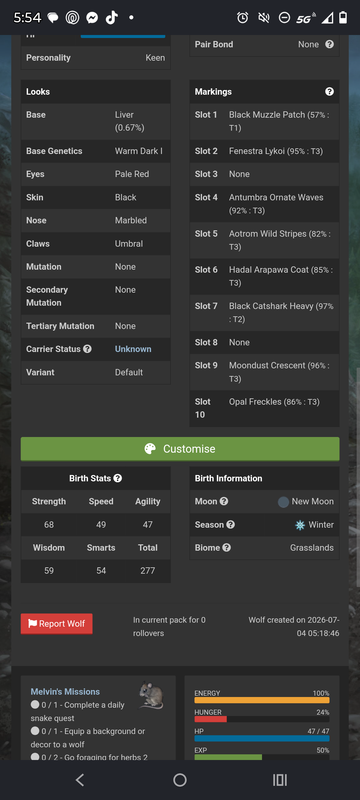Tap the Report Wolf button
The image size is (360, 800).
[57, 623]
